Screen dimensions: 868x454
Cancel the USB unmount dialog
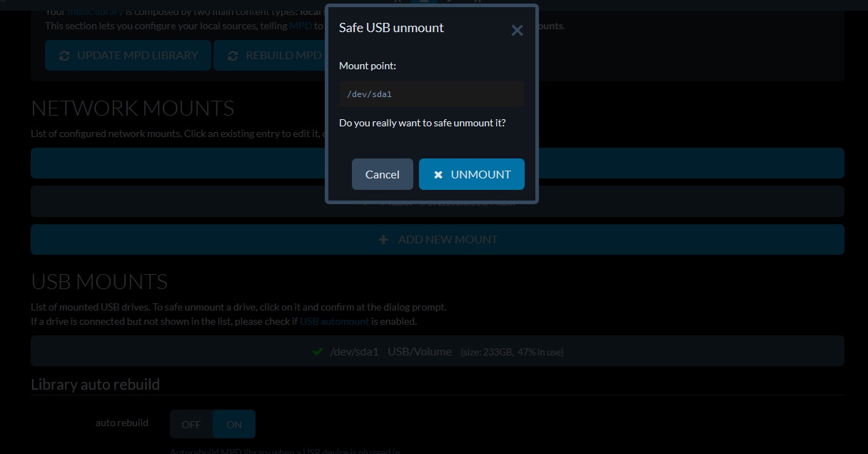[x=383, y=174]
